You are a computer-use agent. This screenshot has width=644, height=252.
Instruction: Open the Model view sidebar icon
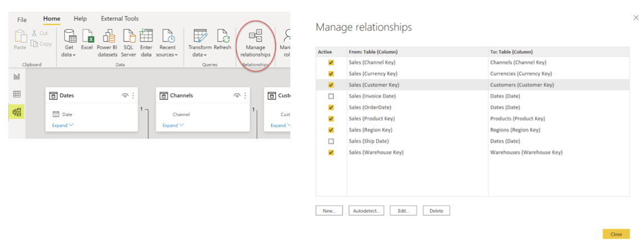[x=17, y=112]
